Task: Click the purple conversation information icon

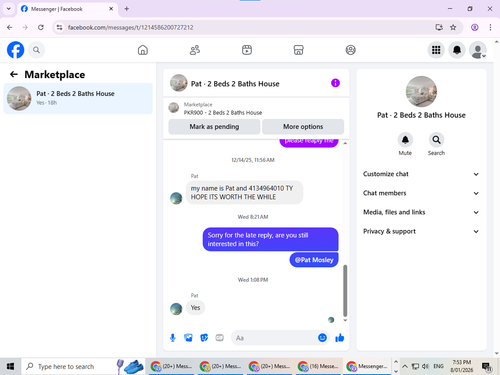Action: (335, 83)
